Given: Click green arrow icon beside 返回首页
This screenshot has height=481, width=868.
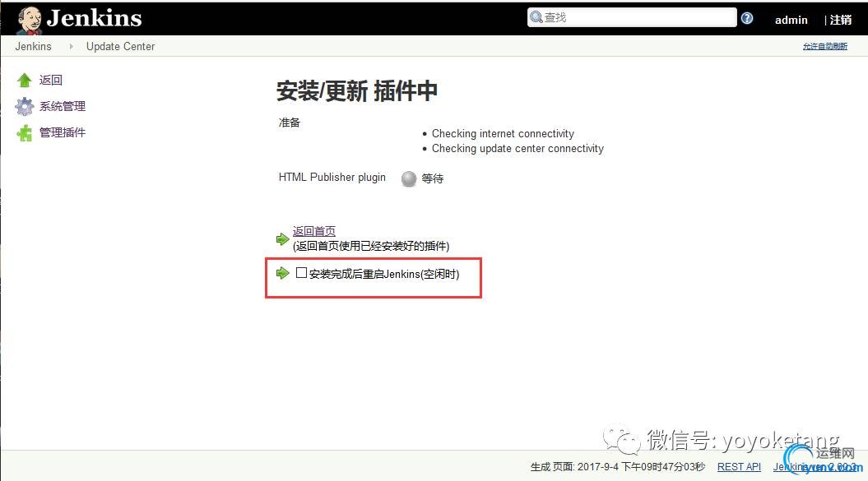Looking at the screenshot, I should (282, 239).
